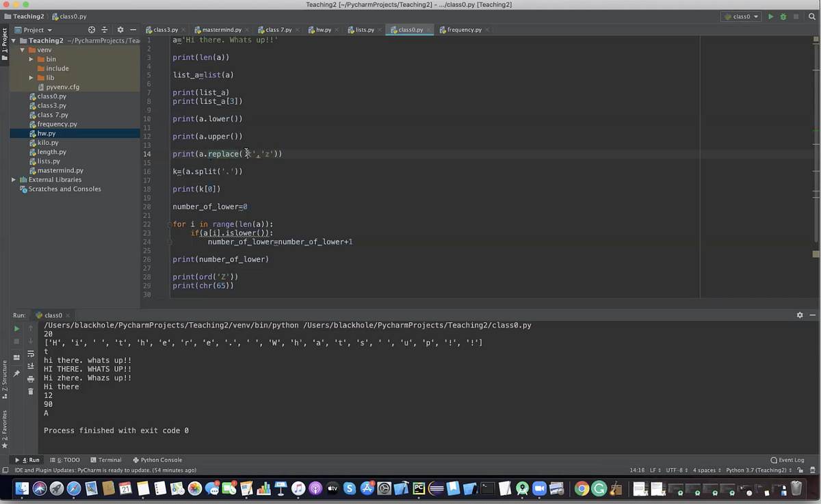Open the class0 run configuration dropdown
The image size is (821, 504).
coord(742,16)
